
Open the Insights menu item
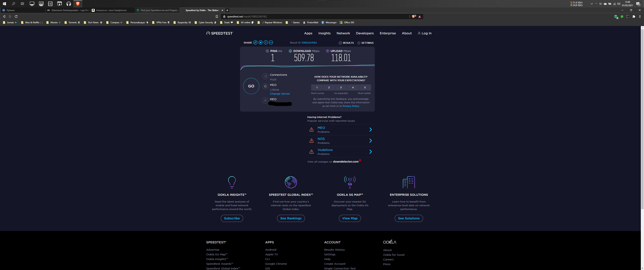(324, 33)
